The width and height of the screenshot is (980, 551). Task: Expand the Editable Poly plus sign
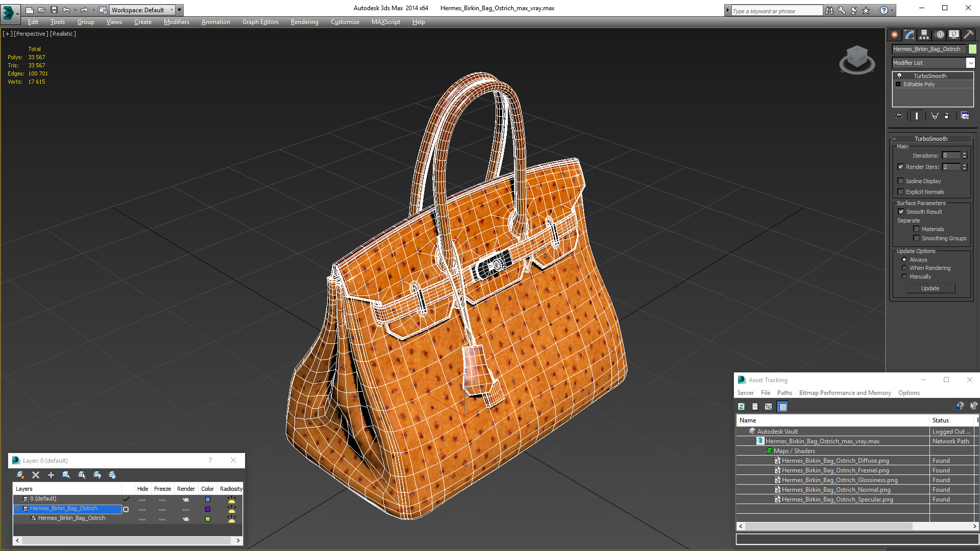(x=898, y=84)
